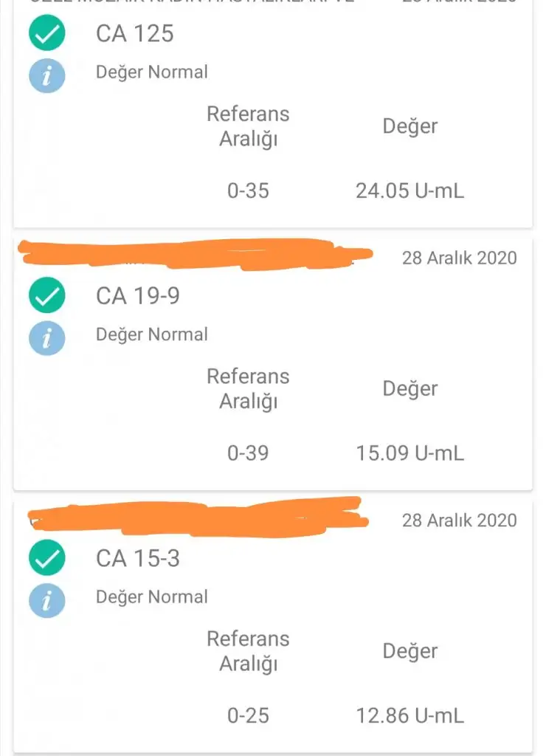
Task: Select the CA 125 test title
Action: point(135,34)
